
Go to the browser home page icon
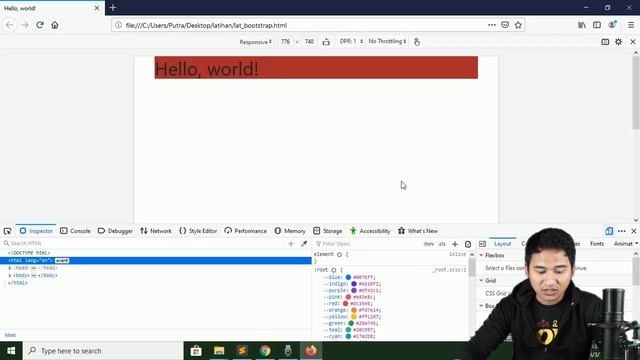[x=55, y=25]
